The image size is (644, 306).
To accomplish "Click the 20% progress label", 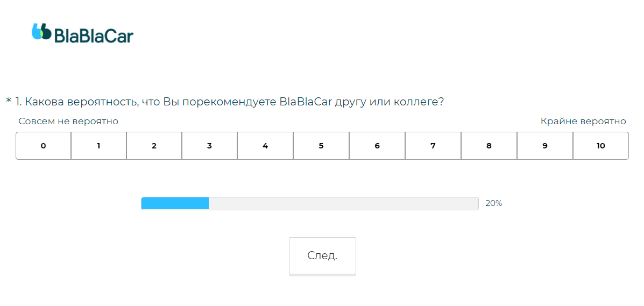I will 493,203.
